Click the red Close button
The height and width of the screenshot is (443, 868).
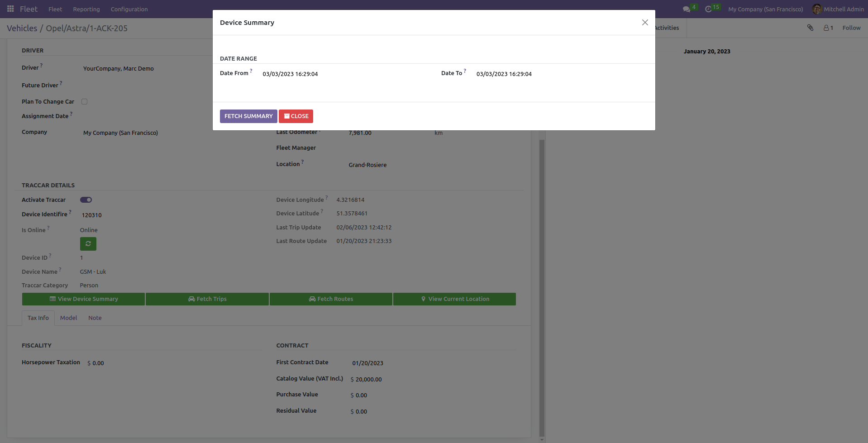click(296, 116)
